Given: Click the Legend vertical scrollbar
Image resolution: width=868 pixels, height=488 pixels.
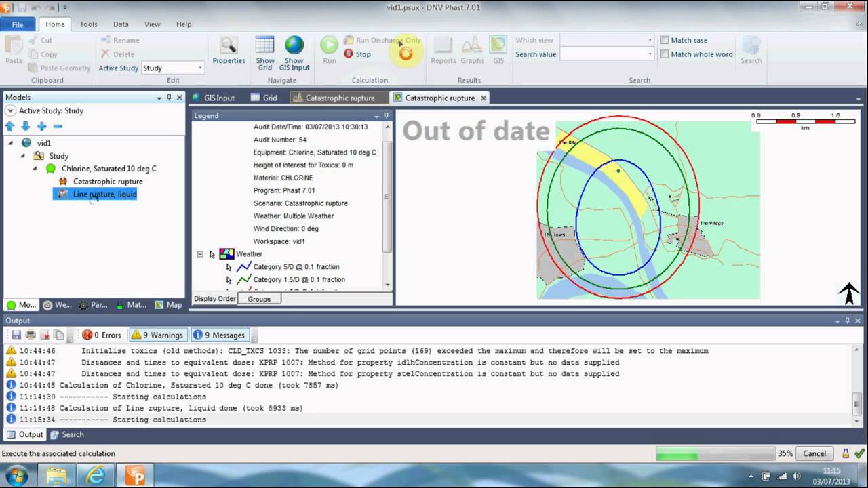Looking at the screenshot, I should pos(387,205).
